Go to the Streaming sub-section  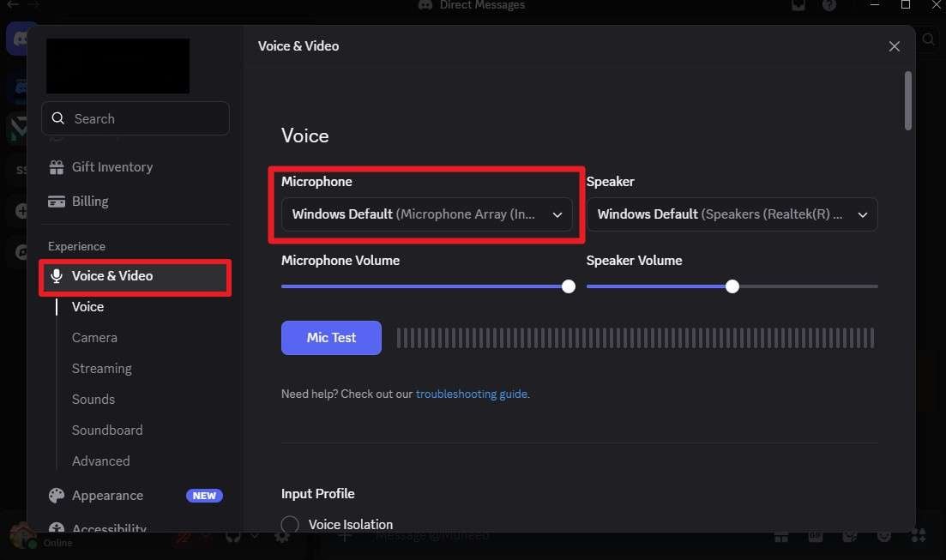pos(101,368)
